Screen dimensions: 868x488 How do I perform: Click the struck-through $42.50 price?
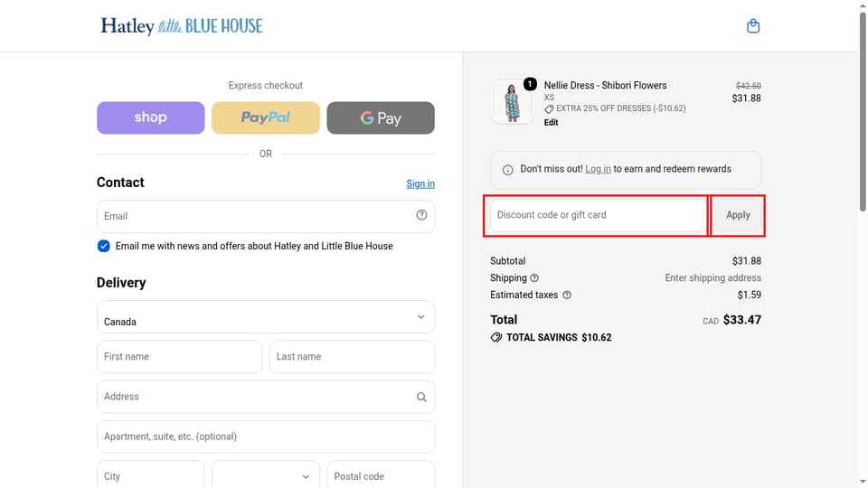coord(749,86)
